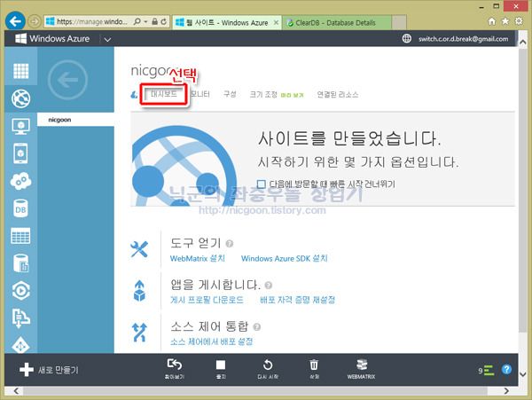Click the tools wrench icon beside 도구 얻기
The image size is (532, 400).
(x=139, y=249)
